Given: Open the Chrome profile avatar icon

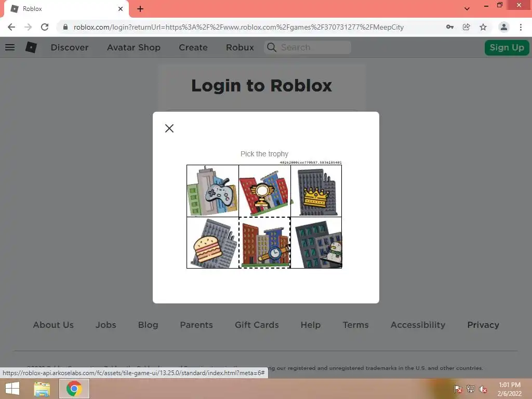Looking at the screenshot, I should coord(504,27).
